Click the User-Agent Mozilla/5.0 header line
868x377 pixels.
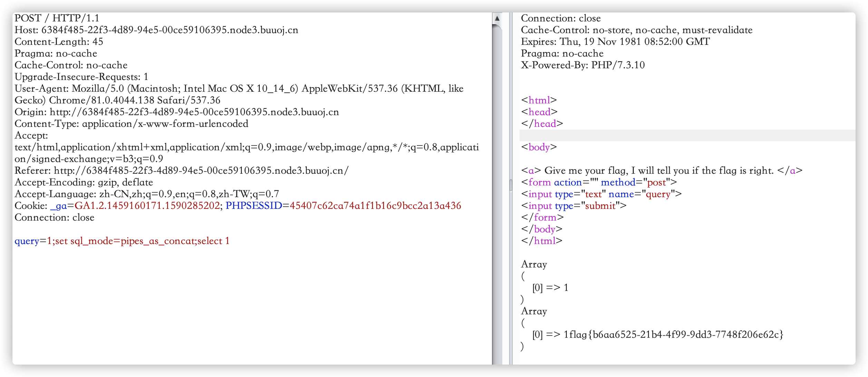coord(239,89)
